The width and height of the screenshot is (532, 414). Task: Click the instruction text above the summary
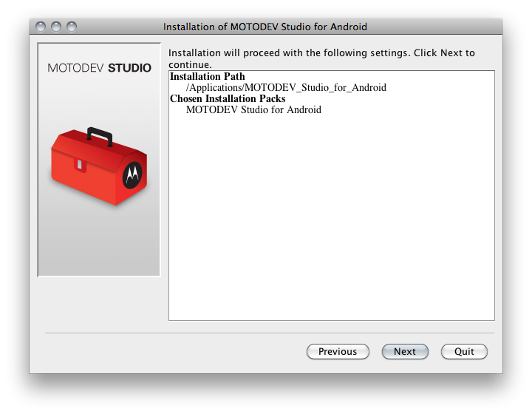tap(321, 58)
